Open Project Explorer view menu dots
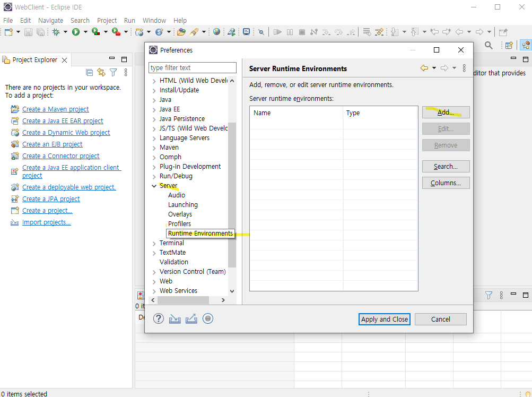 point(126,72)
